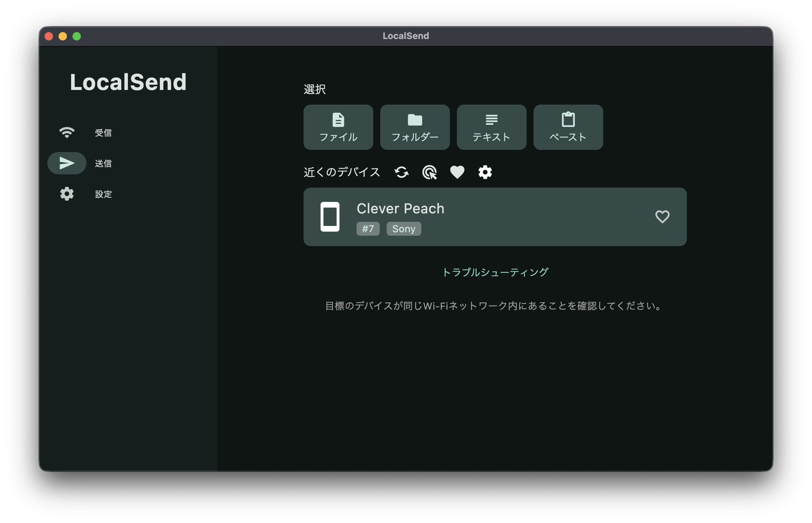
Task: Close the LocalSend window
Action: pyautogui.click(x=49, y=36)
